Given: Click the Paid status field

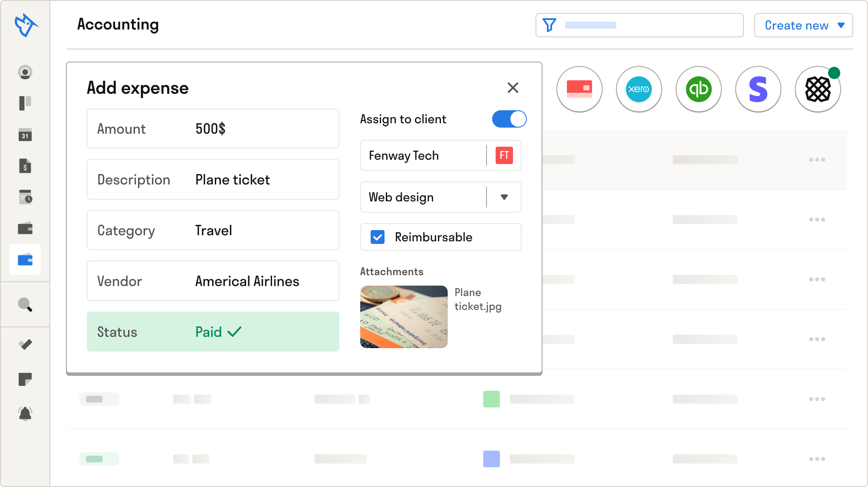Looking at the screenshot, I should click(213, 332).
